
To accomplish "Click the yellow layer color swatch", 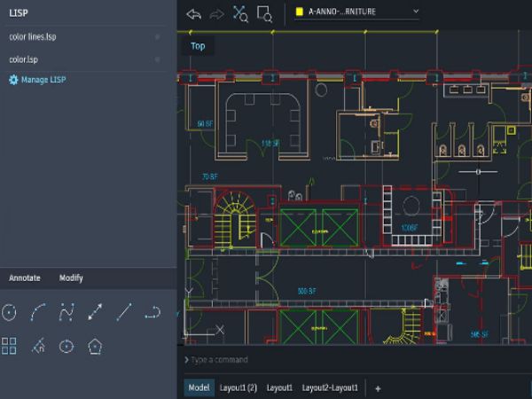I will (x=300, y=12).
